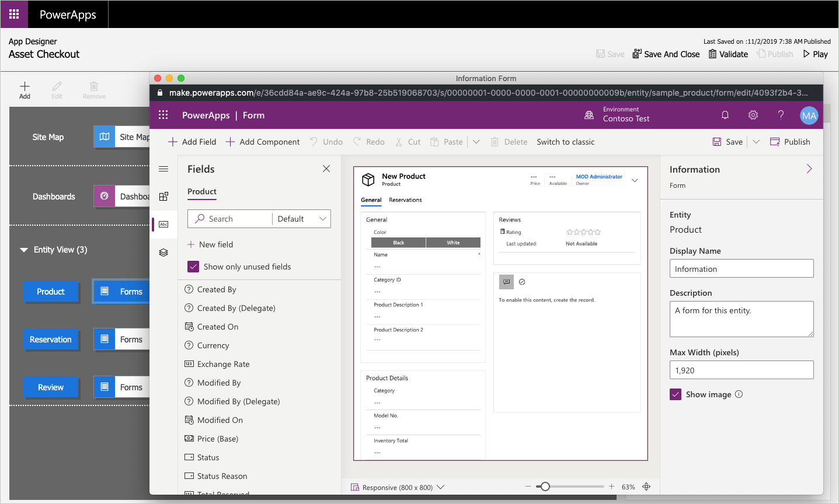Click the MOD Administrator owner link
839x504 pixels.
click(599, 177)
